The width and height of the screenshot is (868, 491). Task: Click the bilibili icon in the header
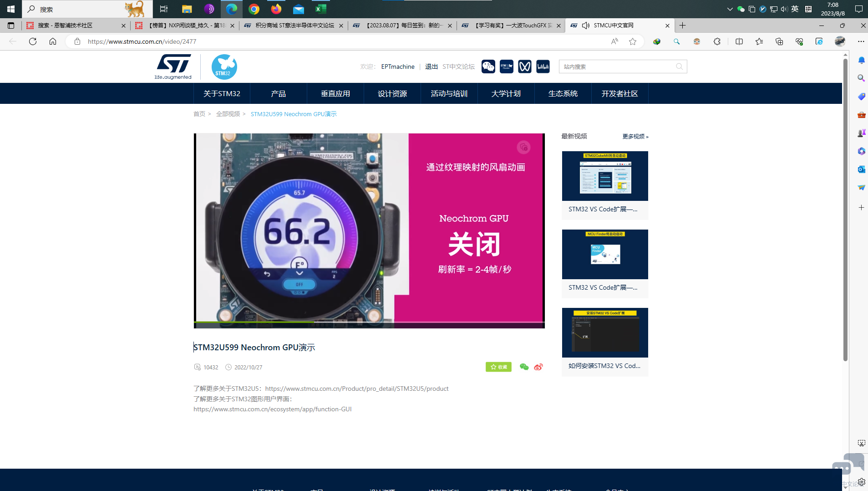coord(543,66)
